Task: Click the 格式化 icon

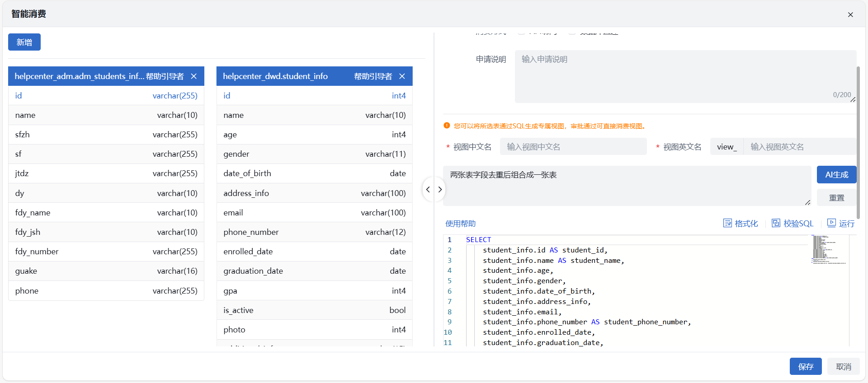Action: (727, 223)
